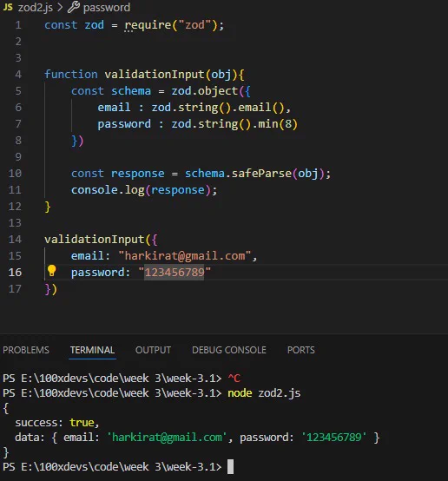Click safeParse on line 10
The width and height of the screenshot is (448, 481).
coord(261,174)
